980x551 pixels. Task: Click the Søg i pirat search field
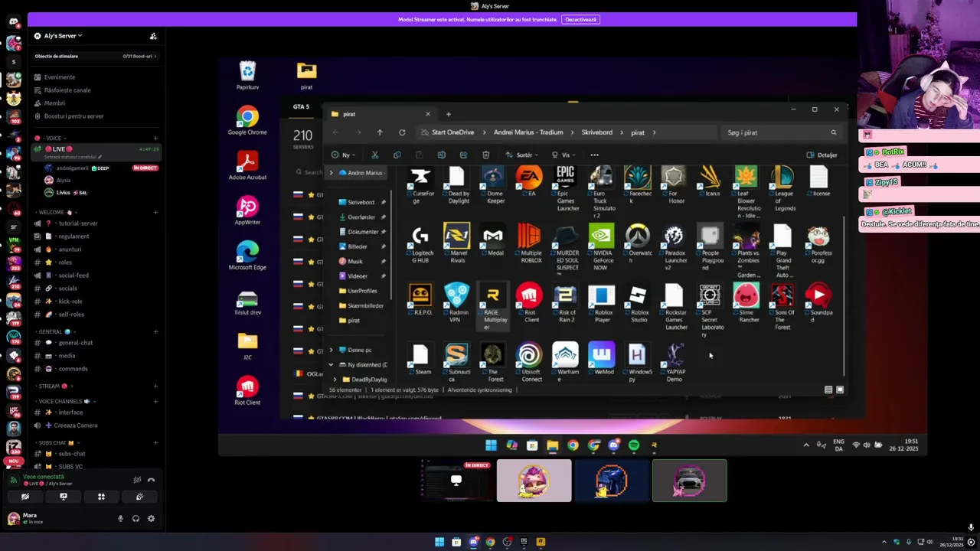pyautogui.click(x=781, y=132)
